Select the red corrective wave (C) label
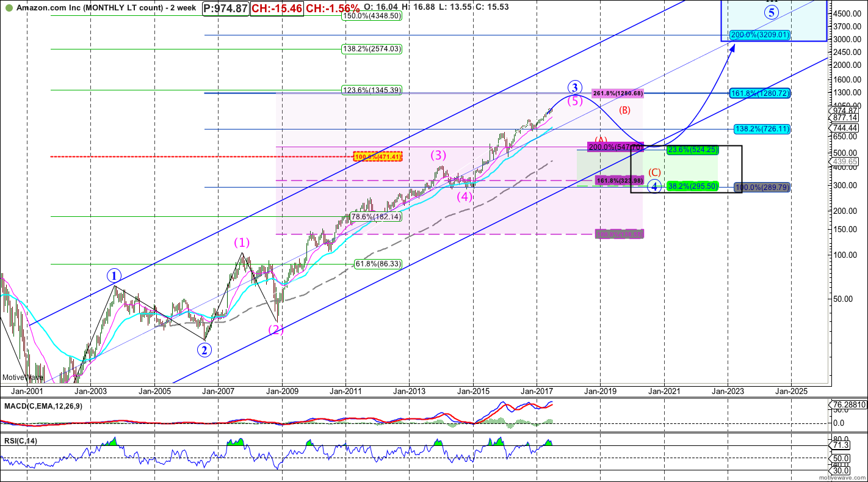 click(x=654, y=172)
